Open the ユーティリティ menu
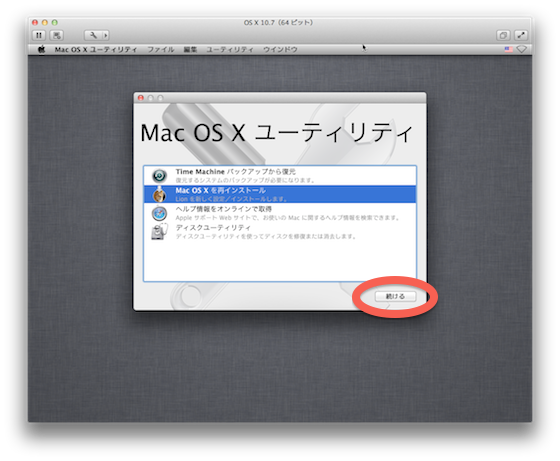This screenshot has height=461, width=560. (230, 50)
